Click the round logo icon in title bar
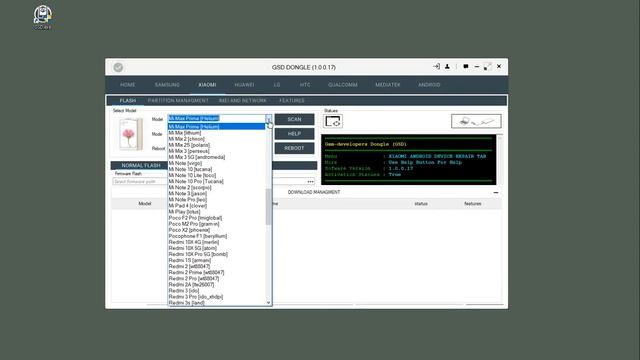Screen dimensions: 640x360 (x=118, y=67)
